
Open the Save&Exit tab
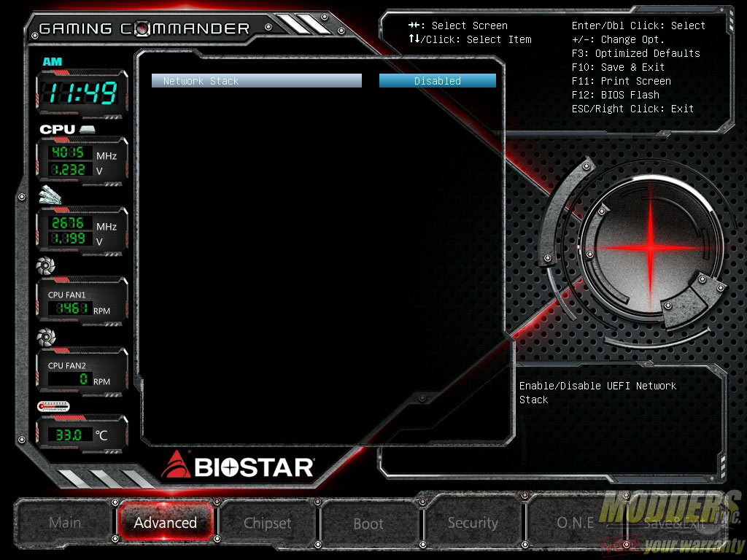(675, 524)
